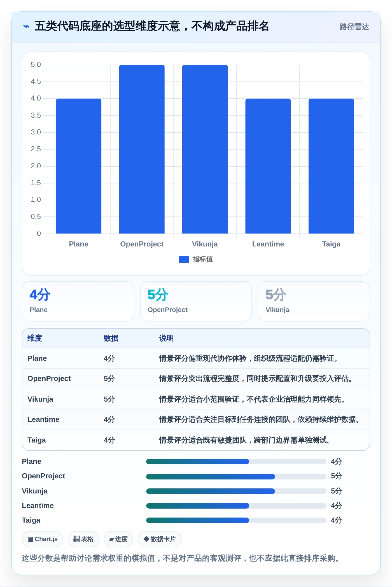This screenshot has height=587, width=392.
Task: Select the 进度 tag chip
Action: click(118, 539)
